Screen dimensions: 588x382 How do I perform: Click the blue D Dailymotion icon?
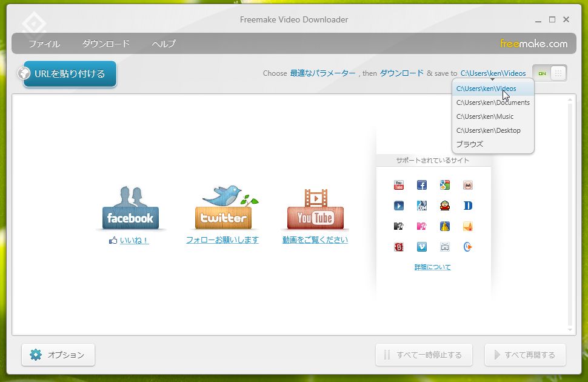tap(467, 206)
